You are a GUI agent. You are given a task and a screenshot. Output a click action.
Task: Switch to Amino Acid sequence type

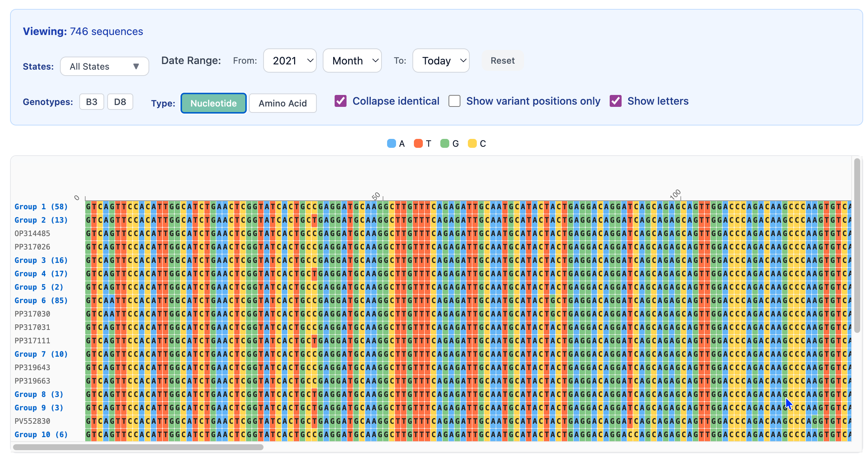point(283,103)
